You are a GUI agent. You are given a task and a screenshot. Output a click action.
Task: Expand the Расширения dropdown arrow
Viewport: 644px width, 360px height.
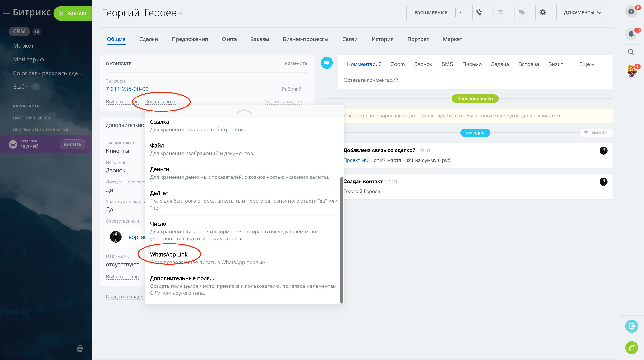[461, 12]
